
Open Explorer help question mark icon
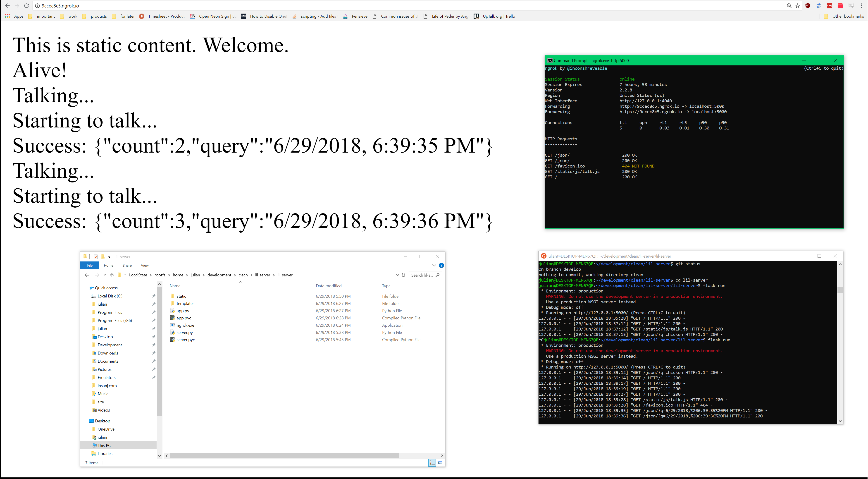441,265
